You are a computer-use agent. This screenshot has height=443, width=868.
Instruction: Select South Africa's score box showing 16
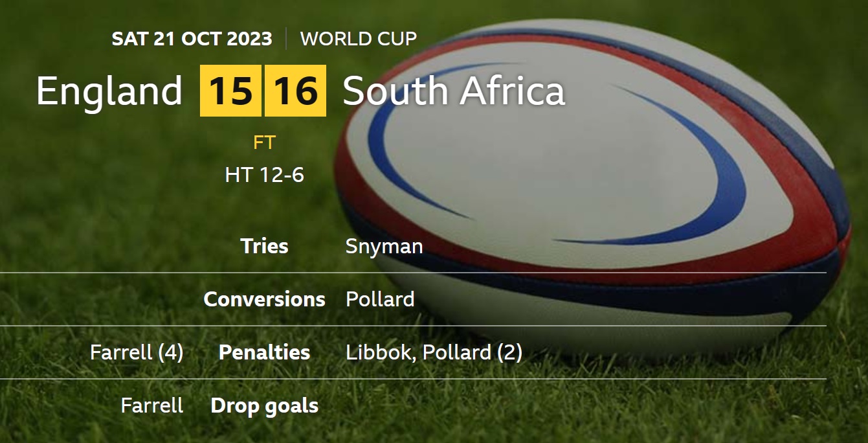(x=295, y=91)
